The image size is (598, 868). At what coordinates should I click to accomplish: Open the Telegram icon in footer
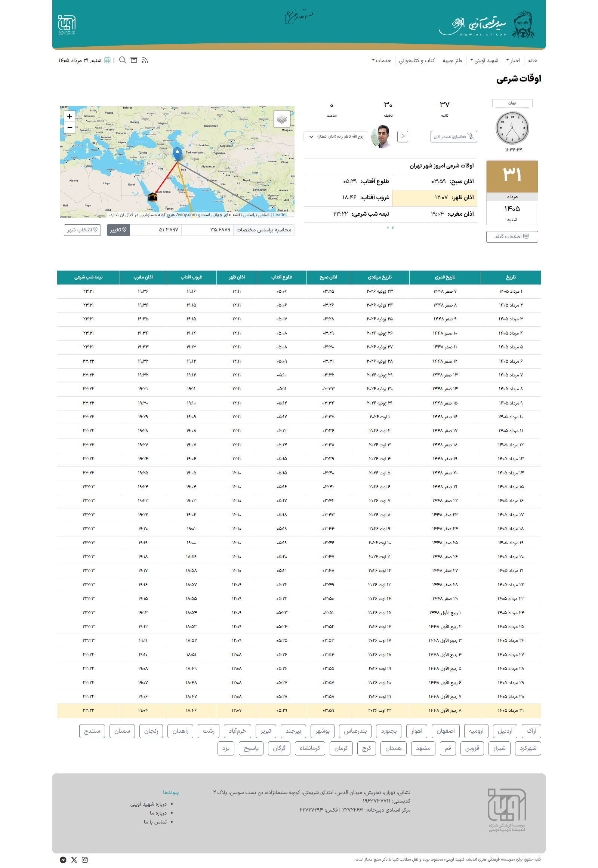[63, 860]
